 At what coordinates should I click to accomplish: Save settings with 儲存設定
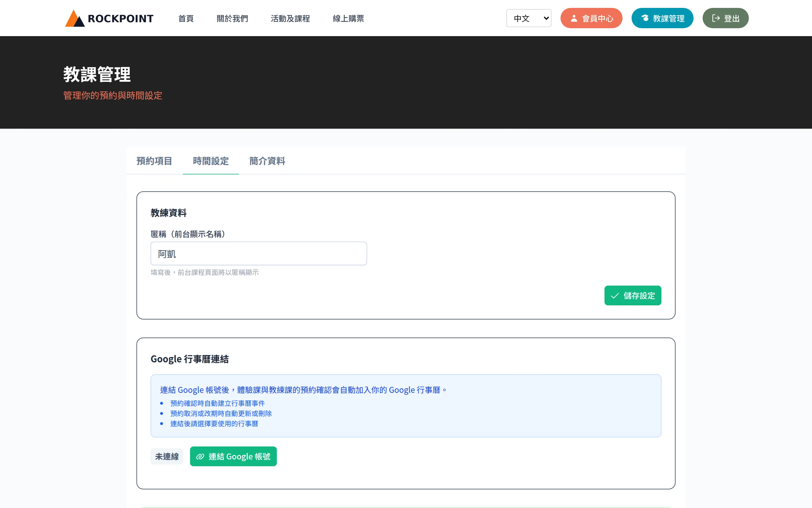[x=633, y=296]
